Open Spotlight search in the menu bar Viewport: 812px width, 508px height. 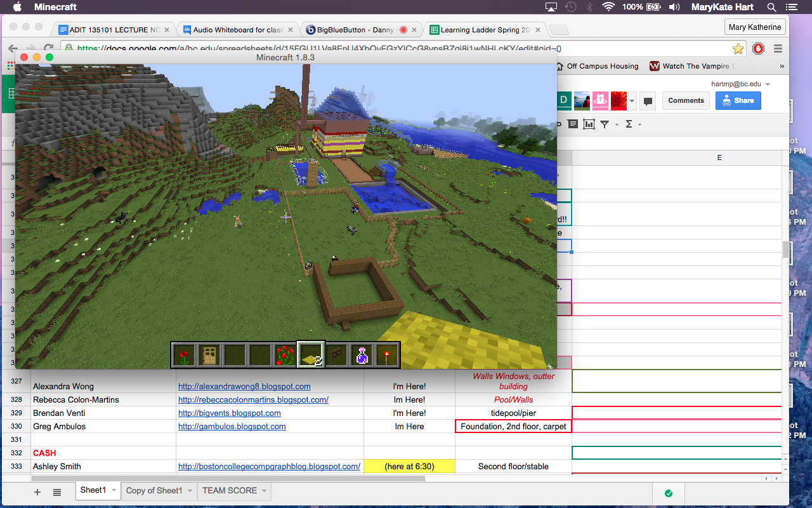coord(772,7)
